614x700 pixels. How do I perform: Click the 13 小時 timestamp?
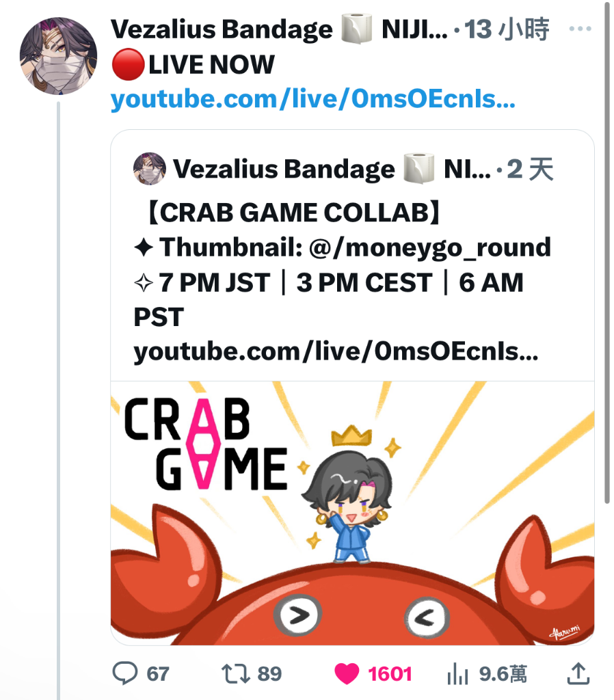point(507,29)
